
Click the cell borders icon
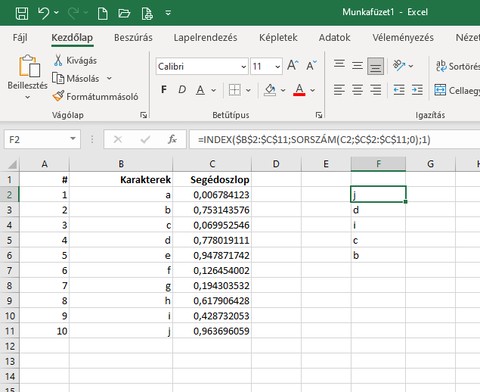click(235, 90)
